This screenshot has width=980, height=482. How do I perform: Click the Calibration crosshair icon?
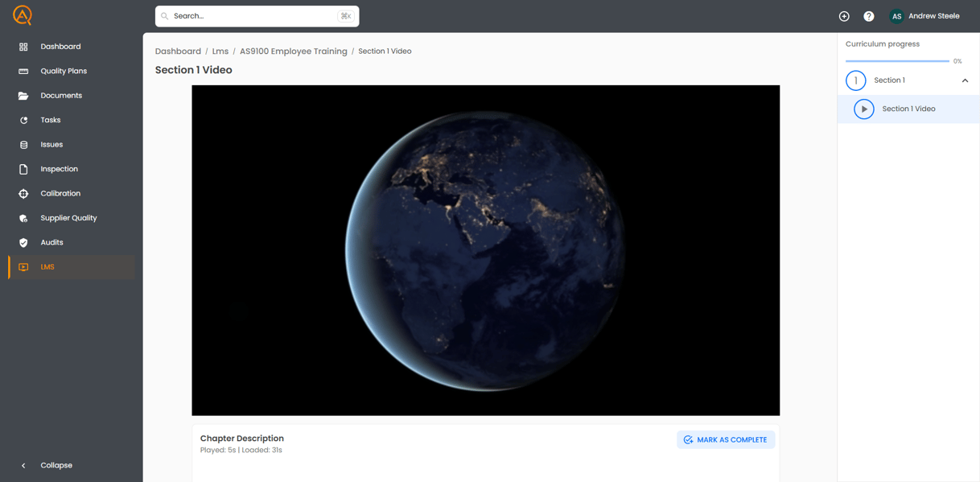pos(23,194)
